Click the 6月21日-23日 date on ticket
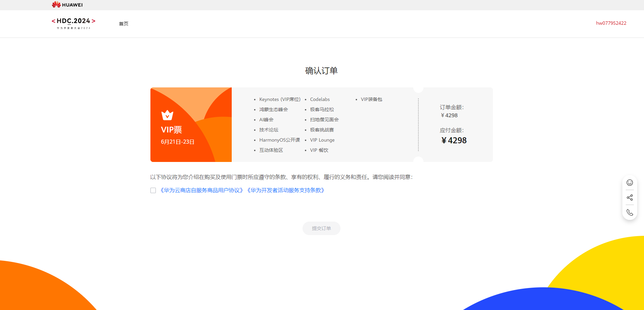The image size is (644, 310). point(178,142)
